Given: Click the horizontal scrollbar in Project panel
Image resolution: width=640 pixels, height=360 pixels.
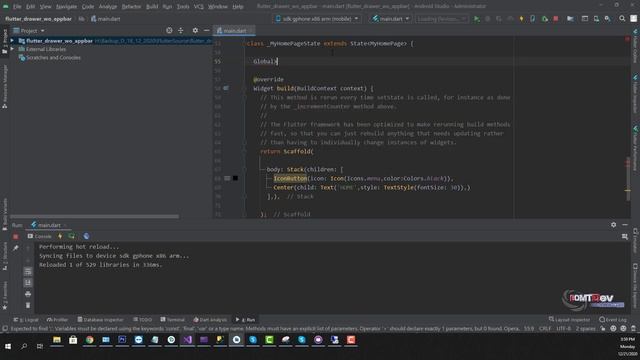Looking at the screenshot, I should coord(94,216).
